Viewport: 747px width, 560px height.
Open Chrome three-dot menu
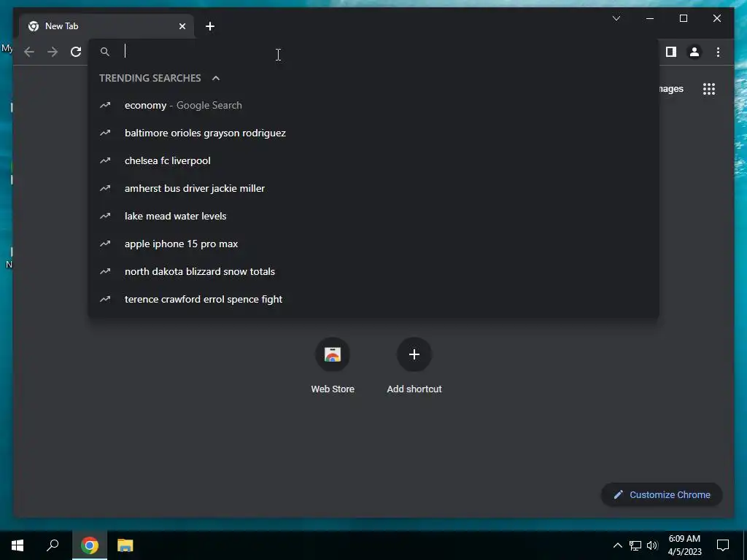click(x=718, y=52)
